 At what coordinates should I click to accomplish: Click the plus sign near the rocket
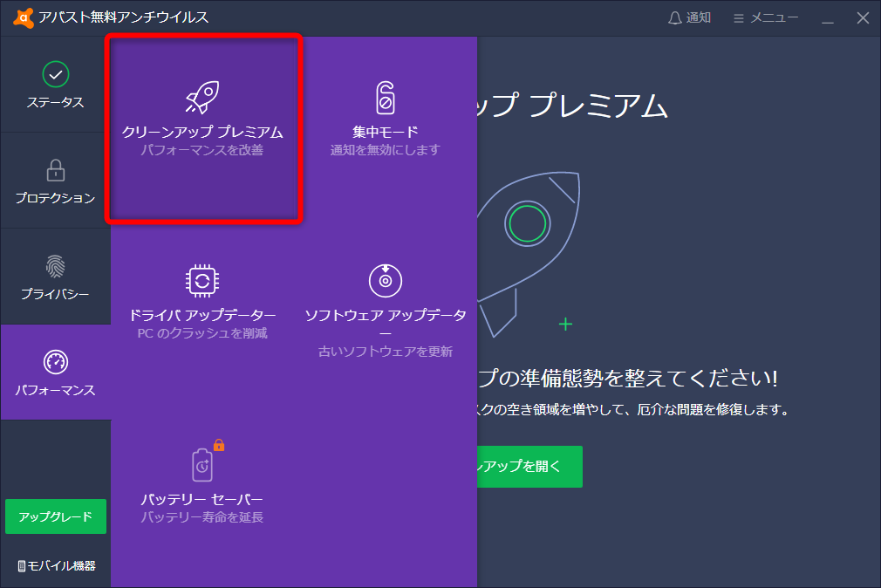pyautogui.click(x=565, y=324)
